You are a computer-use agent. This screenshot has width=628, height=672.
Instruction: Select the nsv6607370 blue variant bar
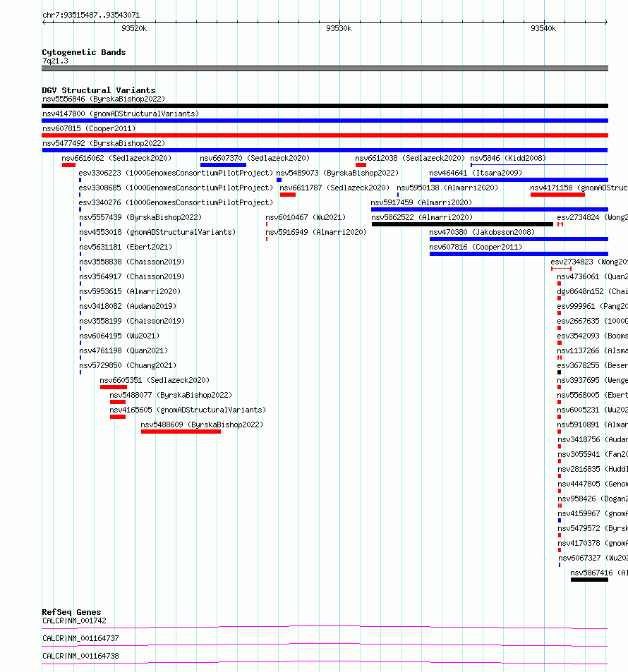(223, 165)
